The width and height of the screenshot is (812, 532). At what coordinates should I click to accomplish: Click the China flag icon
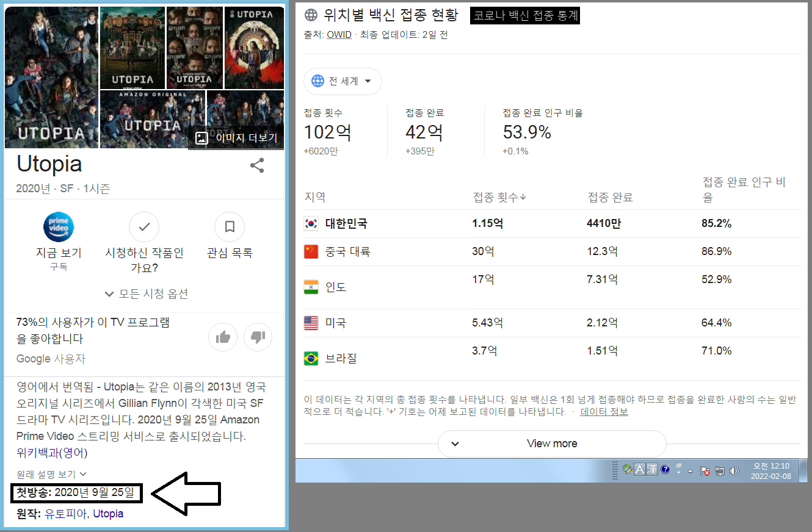(x=311, y=251)
